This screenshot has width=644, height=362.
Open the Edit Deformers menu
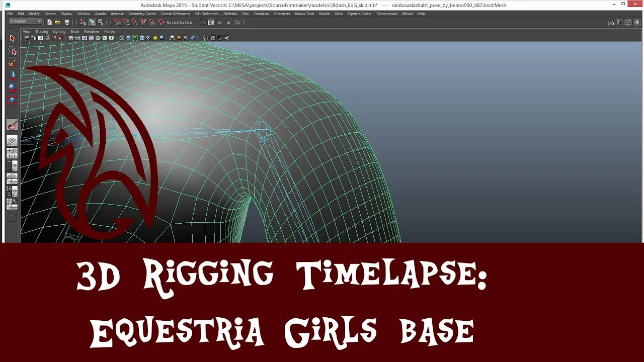(x=206, y=14)
